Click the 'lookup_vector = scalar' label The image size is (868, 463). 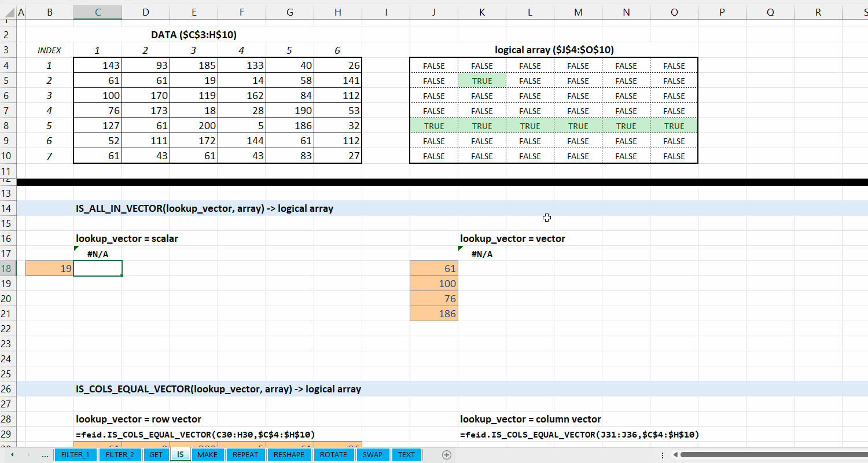click(x=127, y=238)
